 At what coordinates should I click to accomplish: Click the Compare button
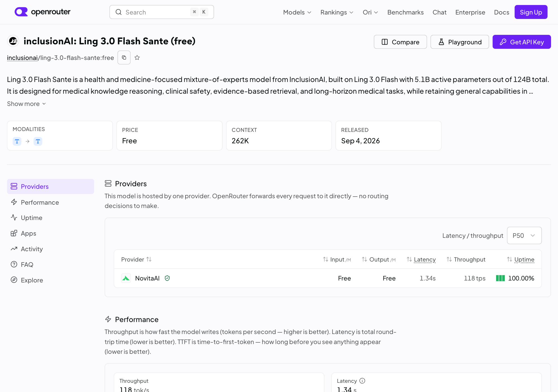400,42
